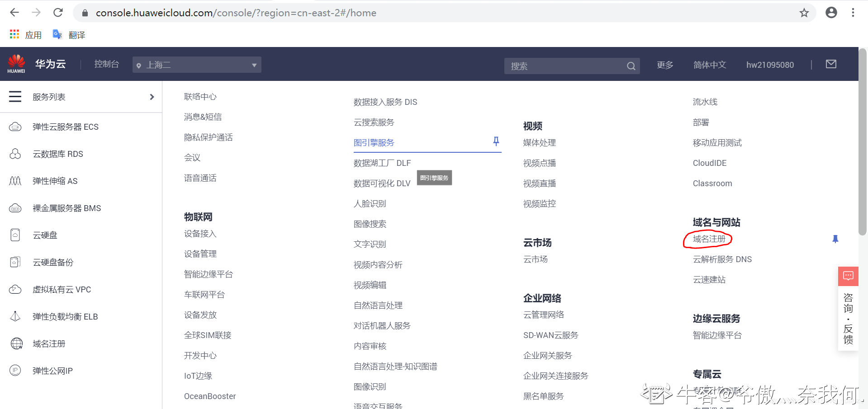
Task: Open the 上海二 region dropdown
Action: coord(197,65)
